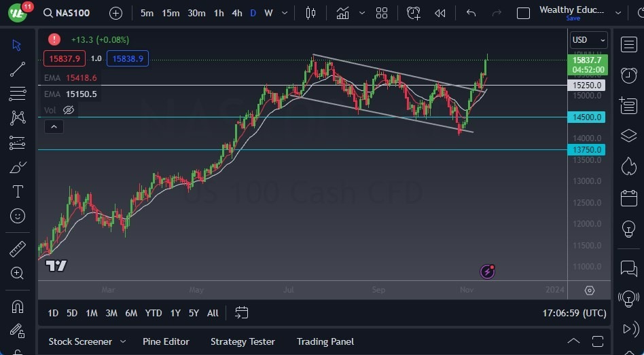Open the data window notes panel
The width and height of the screenshot is (644, 355).
pos(629,105)
